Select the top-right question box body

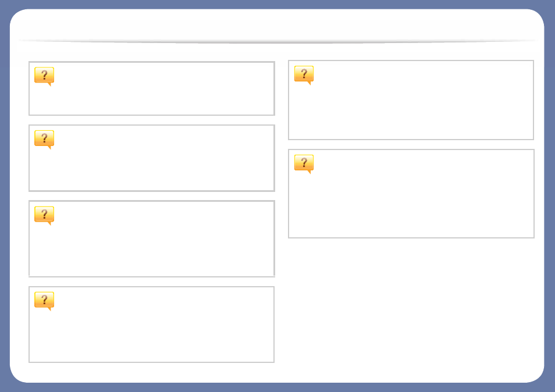pyautogui.click(x=411, y=100)
